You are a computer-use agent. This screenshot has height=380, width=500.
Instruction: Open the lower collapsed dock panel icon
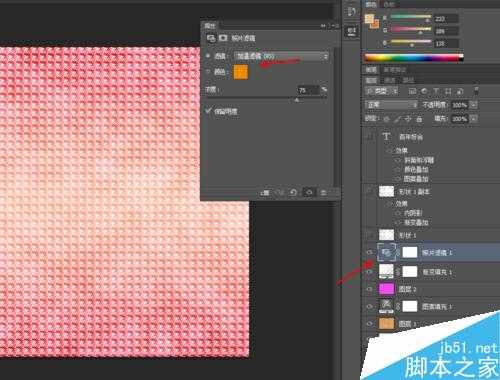[351, 31]
